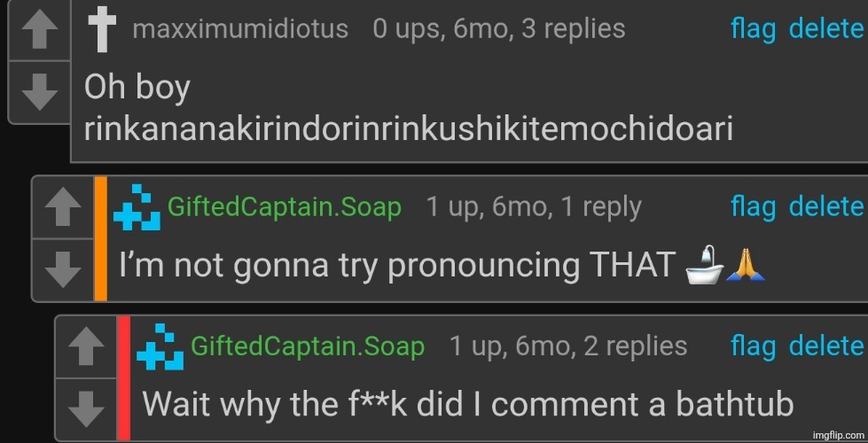Viewport: 868px width, 443px height.
Task: Open maxximumidiotus user profile
Action: coord(240,28)
